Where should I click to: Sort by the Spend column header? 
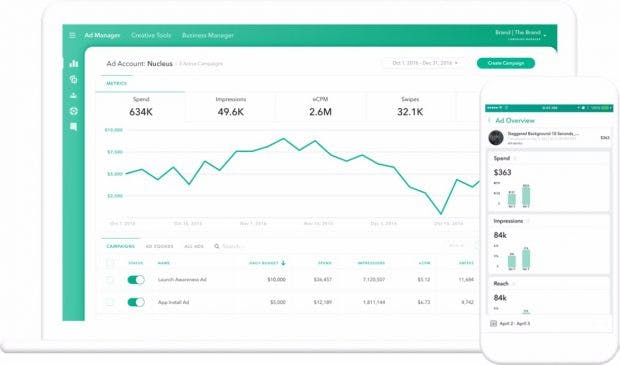click(x=325, y=263)
